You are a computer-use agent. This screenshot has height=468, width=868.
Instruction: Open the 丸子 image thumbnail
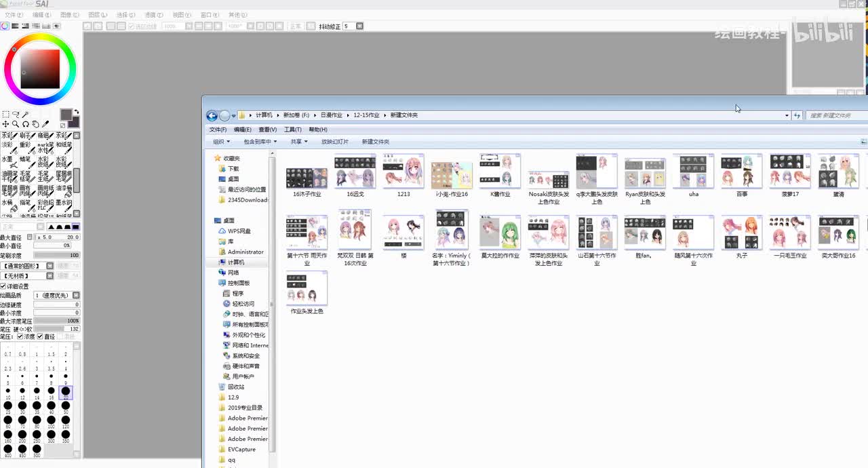741,233
